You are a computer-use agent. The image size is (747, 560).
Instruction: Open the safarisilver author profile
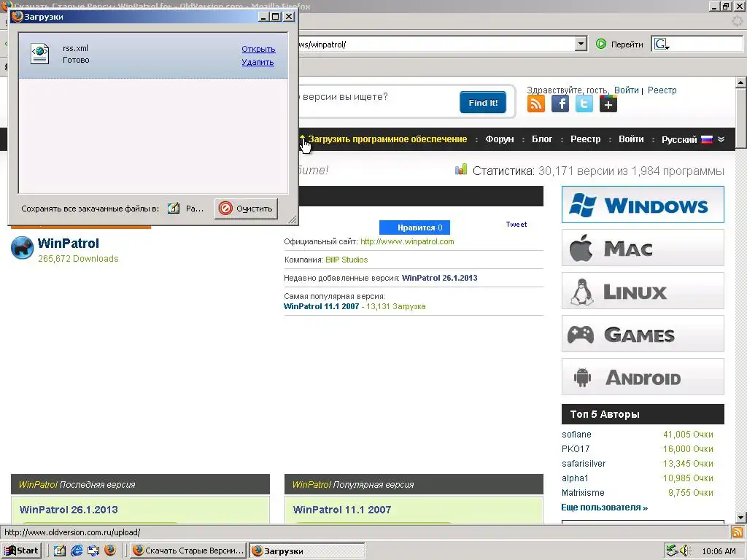tap(584, 463)
